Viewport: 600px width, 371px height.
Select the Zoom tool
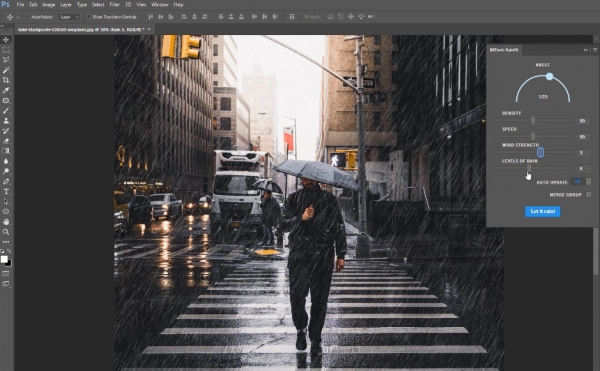pos(6,232)
